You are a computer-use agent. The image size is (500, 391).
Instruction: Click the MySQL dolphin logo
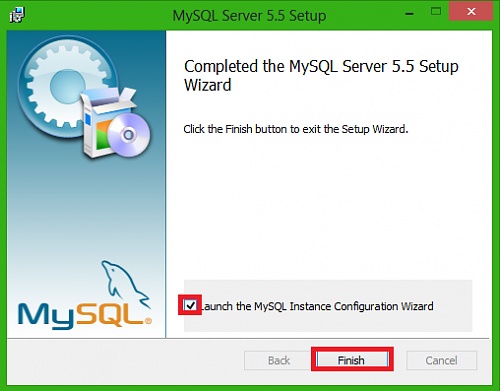point(125,283)
